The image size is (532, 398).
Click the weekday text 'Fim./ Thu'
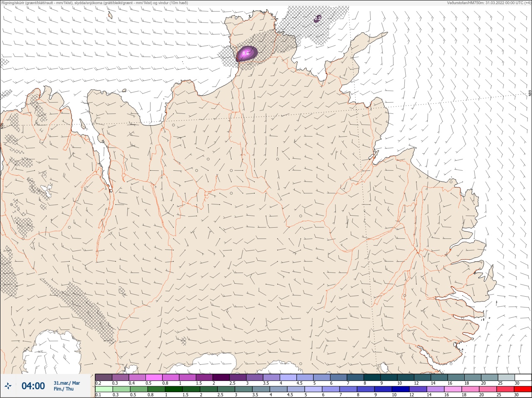point(64,389)
